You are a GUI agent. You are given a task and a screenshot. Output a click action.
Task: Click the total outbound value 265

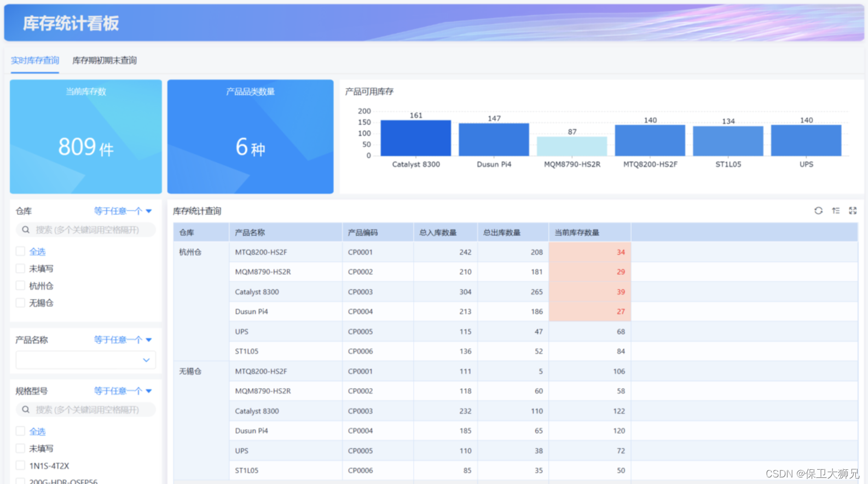click(x=536, y=292)
